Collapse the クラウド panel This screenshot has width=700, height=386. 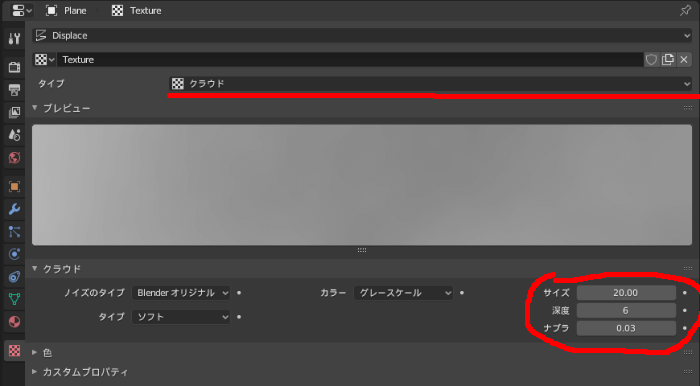34,269
